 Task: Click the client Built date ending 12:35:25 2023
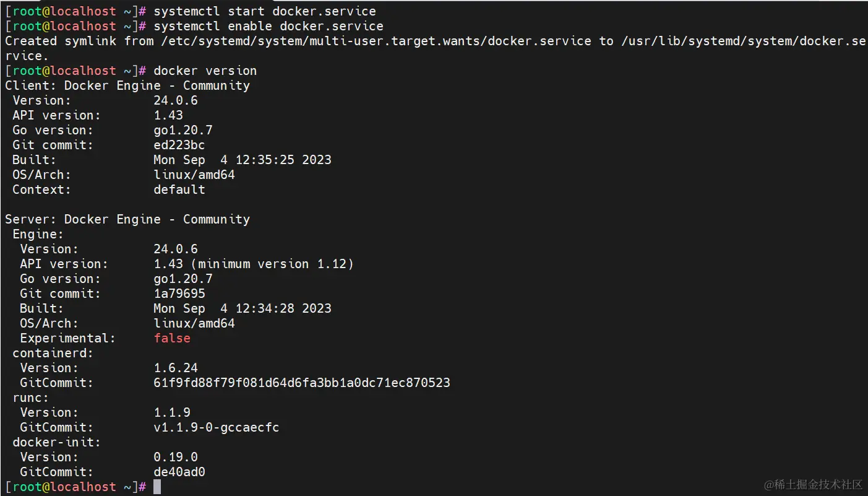(242, 160)
